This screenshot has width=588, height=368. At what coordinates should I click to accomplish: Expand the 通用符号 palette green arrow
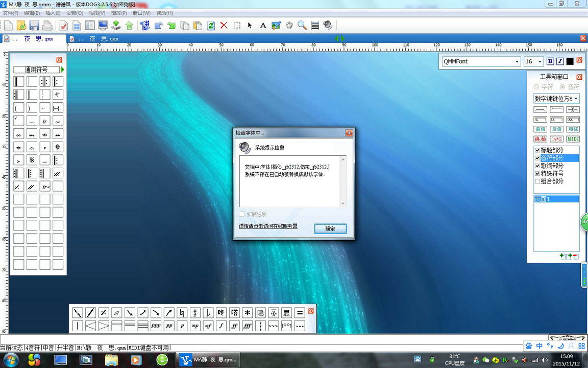tap(63, 70)
